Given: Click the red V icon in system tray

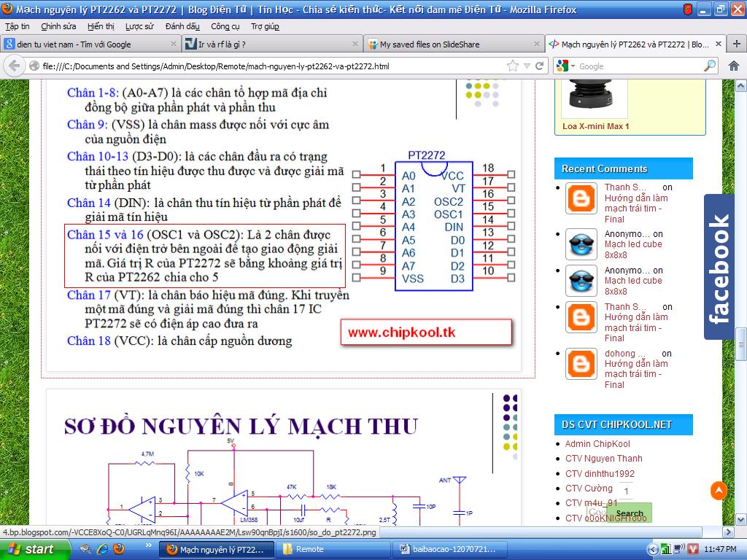Looking at the screenshot, I should (x=693, y=549).
